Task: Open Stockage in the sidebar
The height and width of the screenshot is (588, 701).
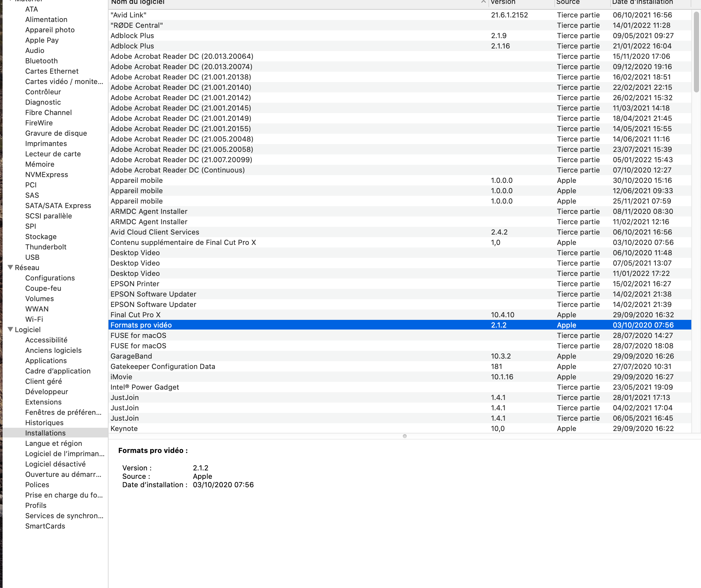Action: (41, 236)
